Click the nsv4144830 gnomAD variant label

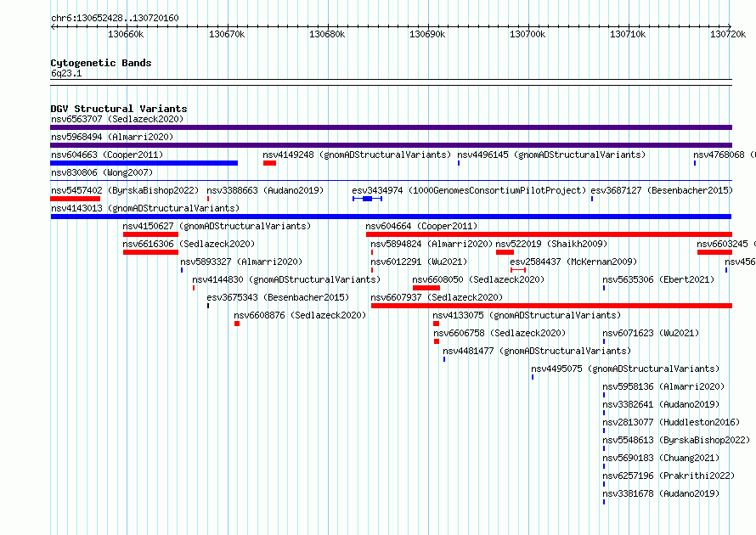(286, 279)
